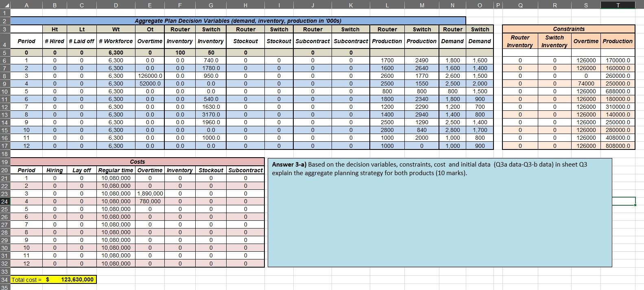Click overtime value 52000.0 in period 4
Image resolution: width=644 pixels, height=290 pixels.
click(150, 83)
